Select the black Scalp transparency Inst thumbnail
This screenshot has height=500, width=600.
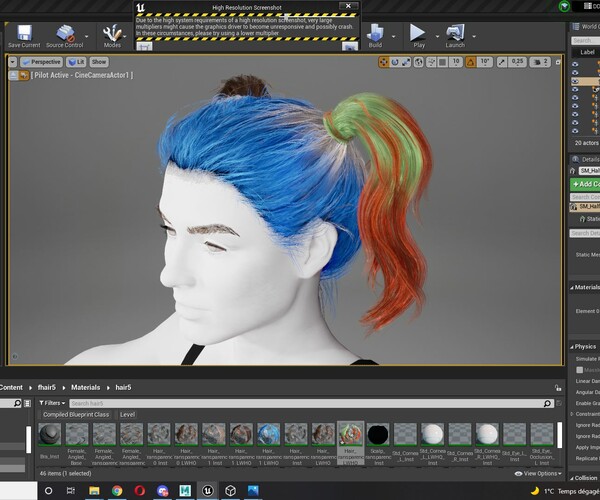point(378,434)
